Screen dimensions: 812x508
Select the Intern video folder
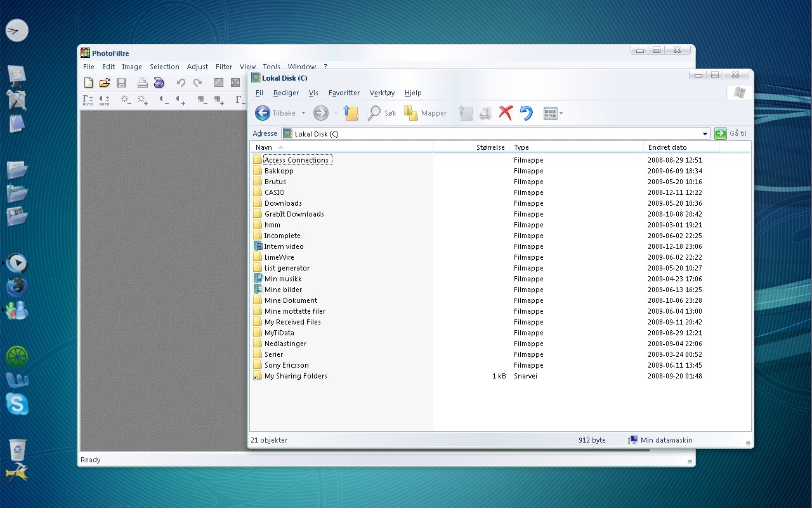278,246
